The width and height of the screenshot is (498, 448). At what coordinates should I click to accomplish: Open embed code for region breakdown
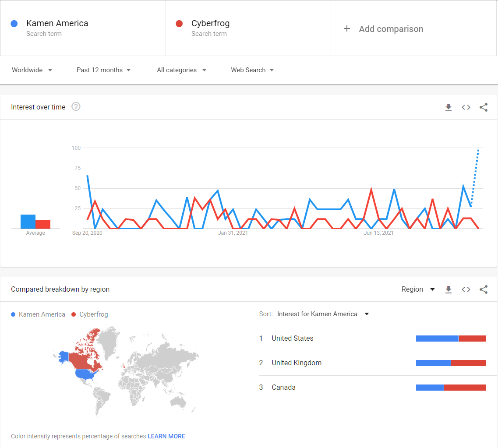point(466,289)
